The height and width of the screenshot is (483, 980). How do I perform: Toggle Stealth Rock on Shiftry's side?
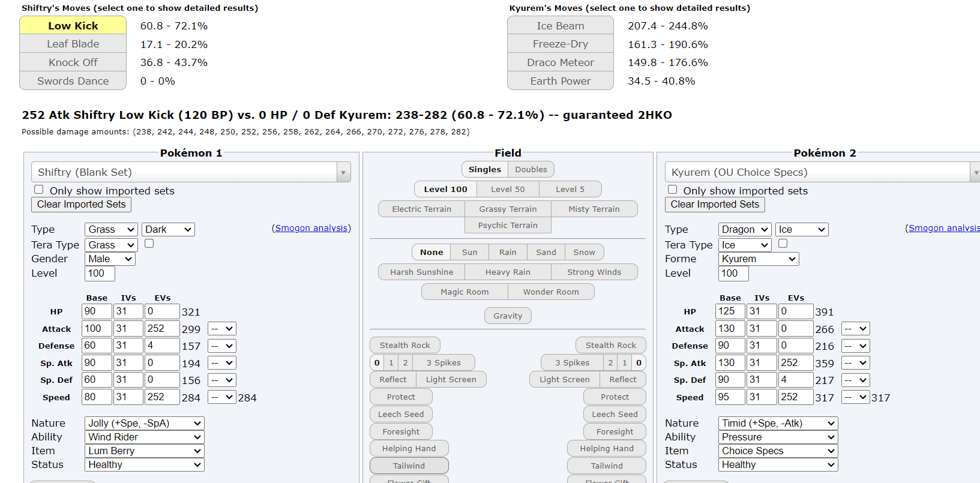coord(405,345)
